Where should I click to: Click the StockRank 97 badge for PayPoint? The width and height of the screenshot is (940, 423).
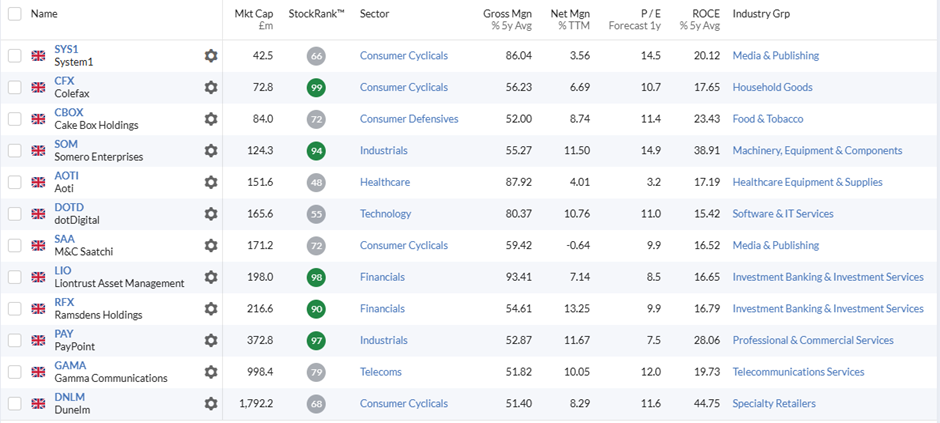click(317, 341)
